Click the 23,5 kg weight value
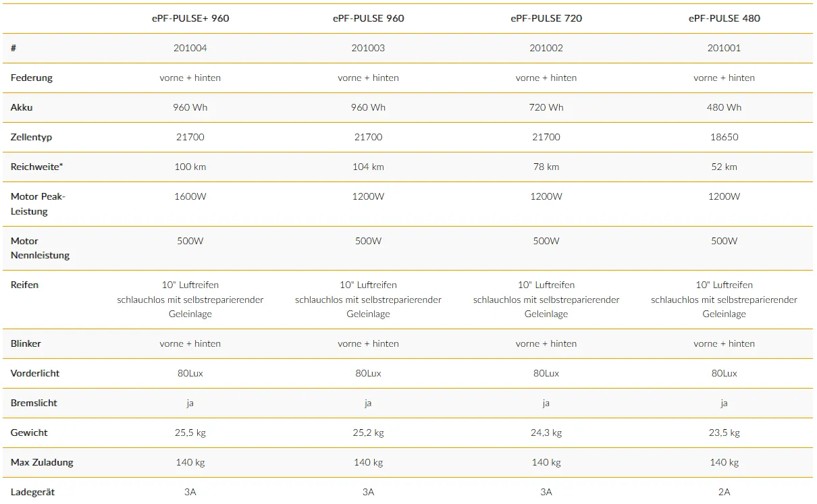 coord(724,432)
